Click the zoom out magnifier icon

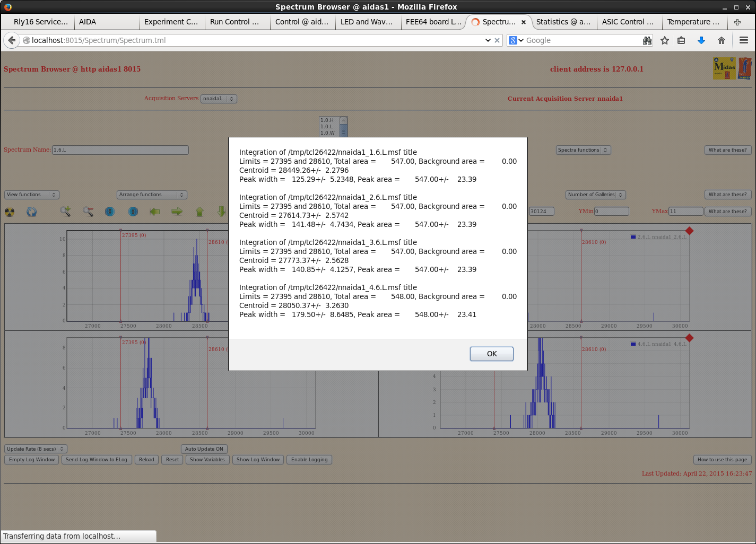click(88, 212)
